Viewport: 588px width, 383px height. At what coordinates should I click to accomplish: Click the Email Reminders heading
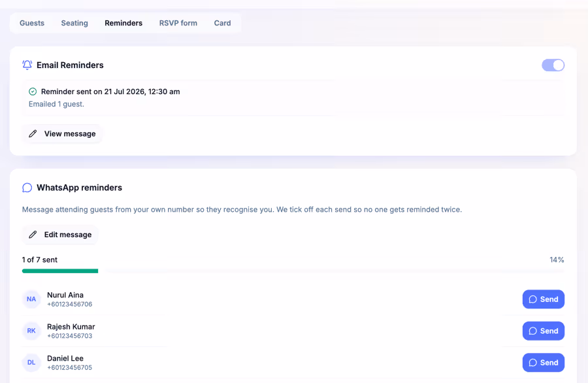pyautogui.click(x=70, y=65)
